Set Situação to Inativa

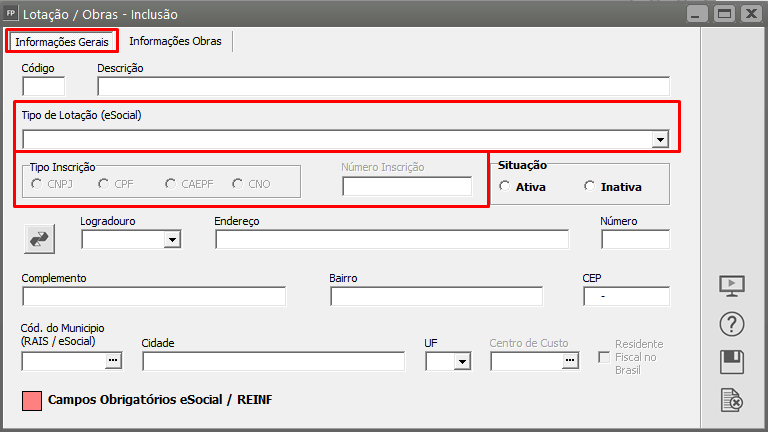coord(590,187)
